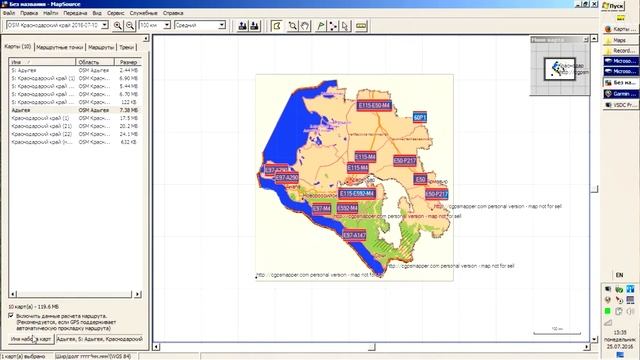Select the bold Адыгея row, 7.38 MB
640x360 pixels.
[x=75, y=110]
